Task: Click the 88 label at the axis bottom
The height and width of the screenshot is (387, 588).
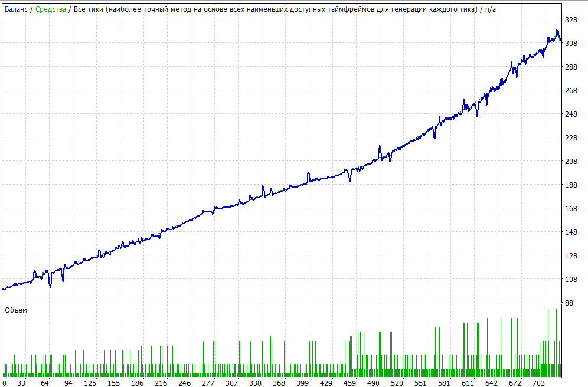Action: click(x=569, y=303)
